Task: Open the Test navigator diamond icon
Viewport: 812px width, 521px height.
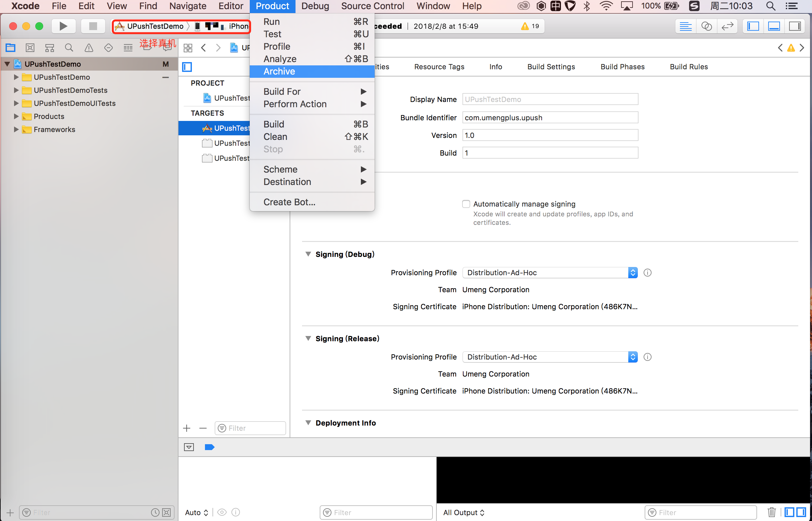Action: tap(108, 48)
